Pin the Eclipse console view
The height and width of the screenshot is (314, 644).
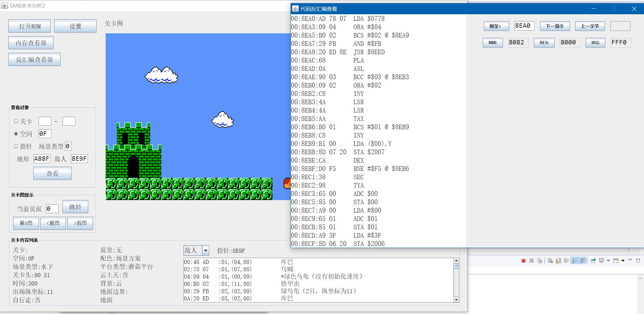(593, 261)
